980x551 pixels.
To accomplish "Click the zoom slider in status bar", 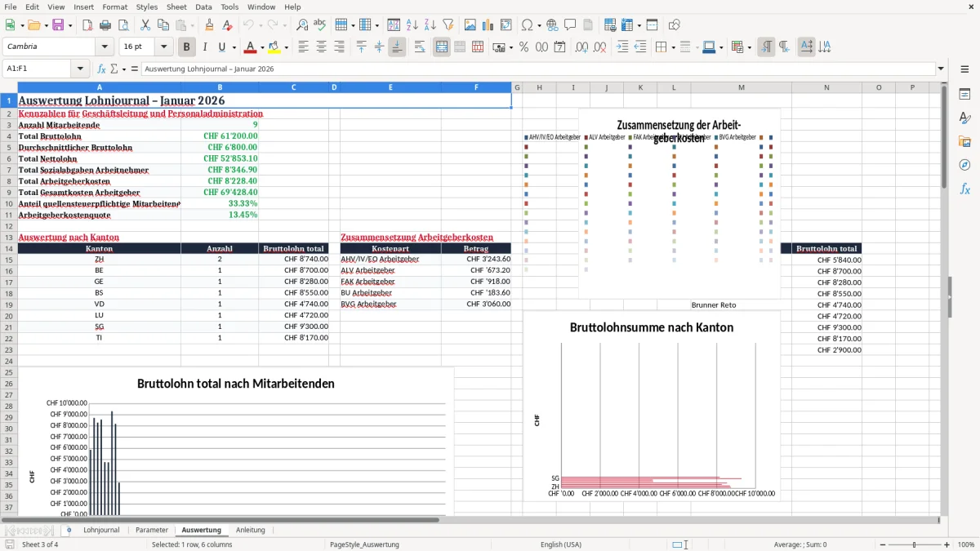I will coord(915,544).
